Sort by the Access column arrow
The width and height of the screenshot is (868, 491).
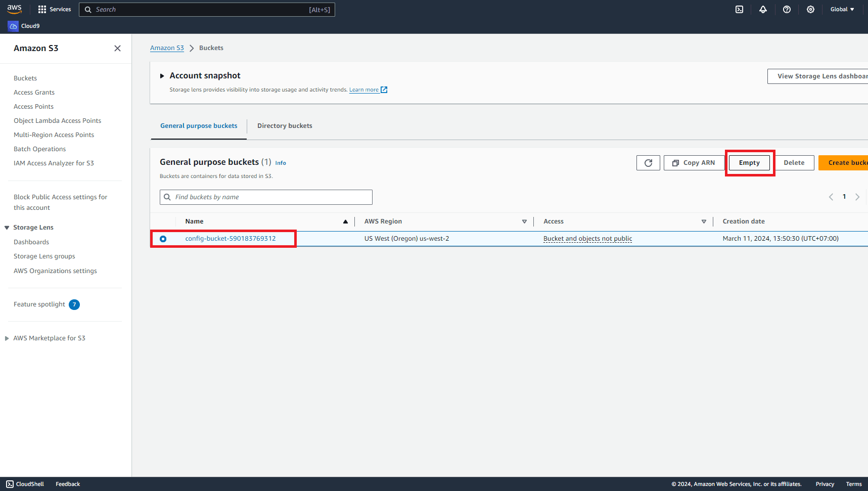(x=704, y=221)
